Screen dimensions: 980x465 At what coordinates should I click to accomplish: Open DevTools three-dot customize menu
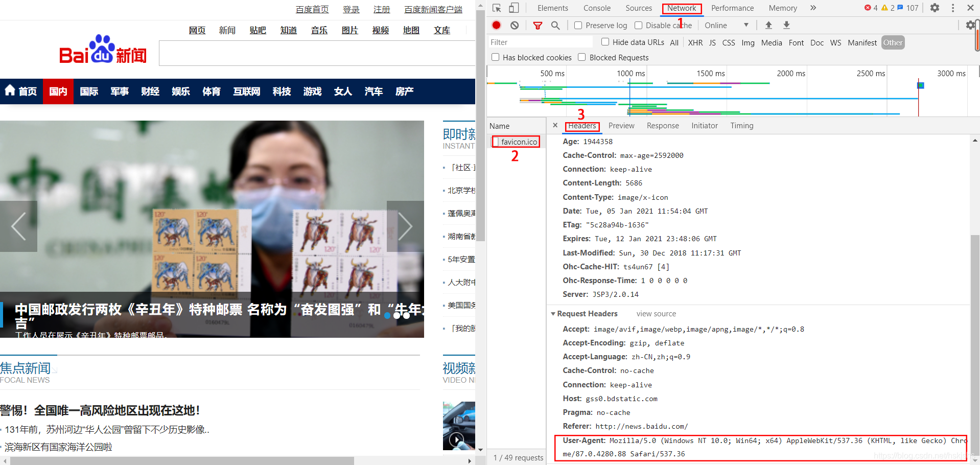(x=952, y=8)
